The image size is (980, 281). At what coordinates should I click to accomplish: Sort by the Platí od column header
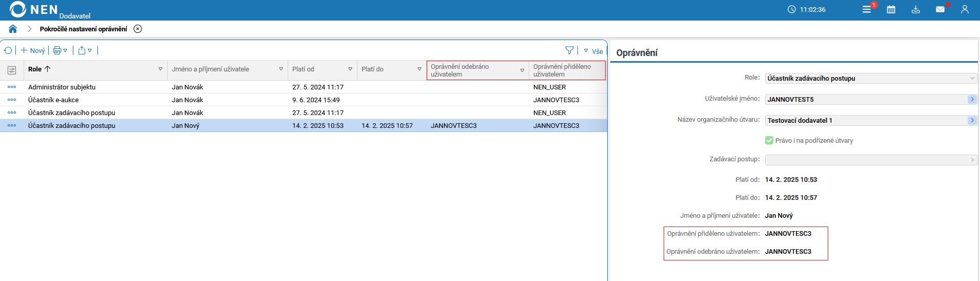coord(304,69)
